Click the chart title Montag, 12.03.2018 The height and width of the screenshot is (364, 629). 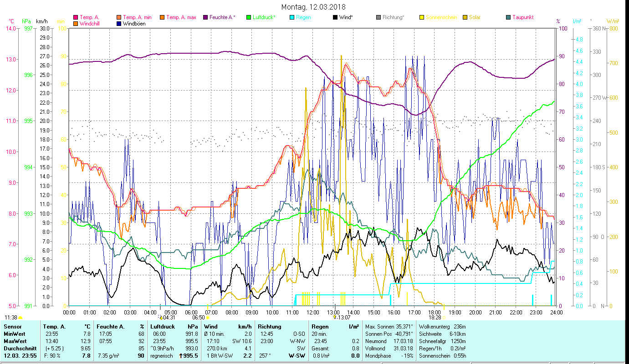click(313, 7)
